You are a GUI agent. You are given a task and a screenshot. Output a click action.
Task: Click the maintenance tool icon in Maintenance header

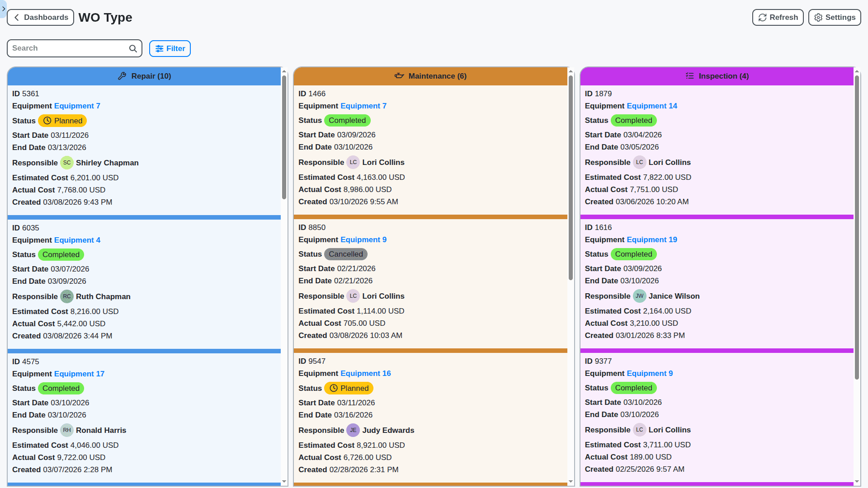400,76
